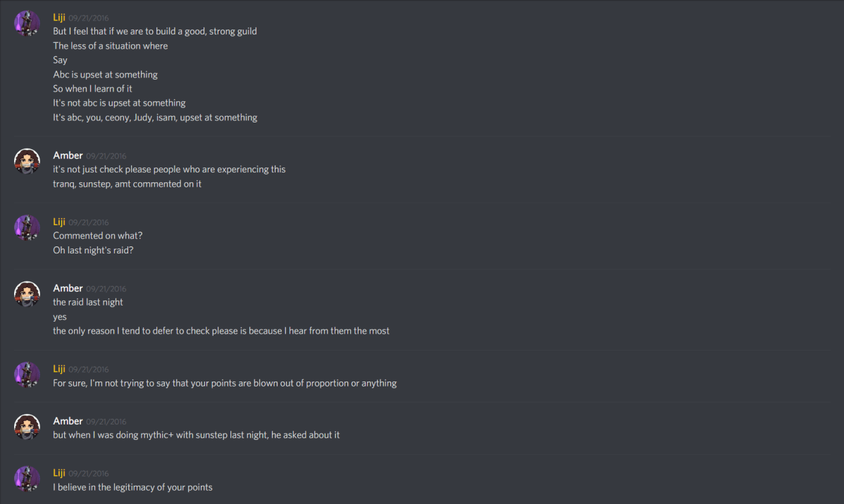Select Amber's name above the mythic+ message

click(x=68, y=420)
